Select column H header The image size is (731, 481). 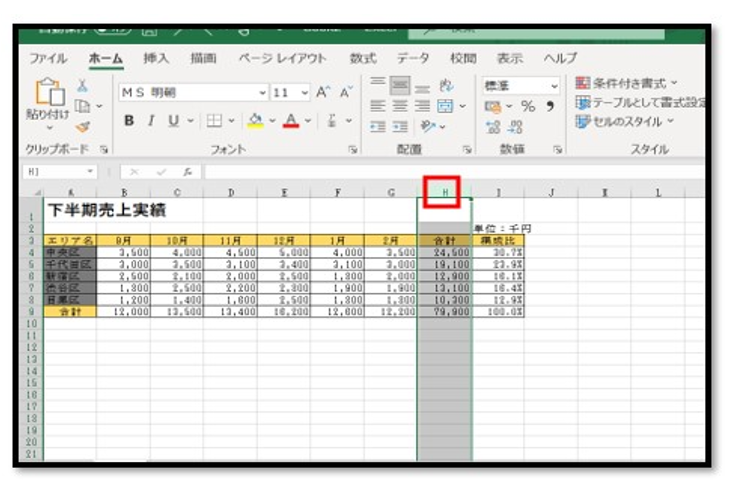pyautogui.click(x=444, y=192)
